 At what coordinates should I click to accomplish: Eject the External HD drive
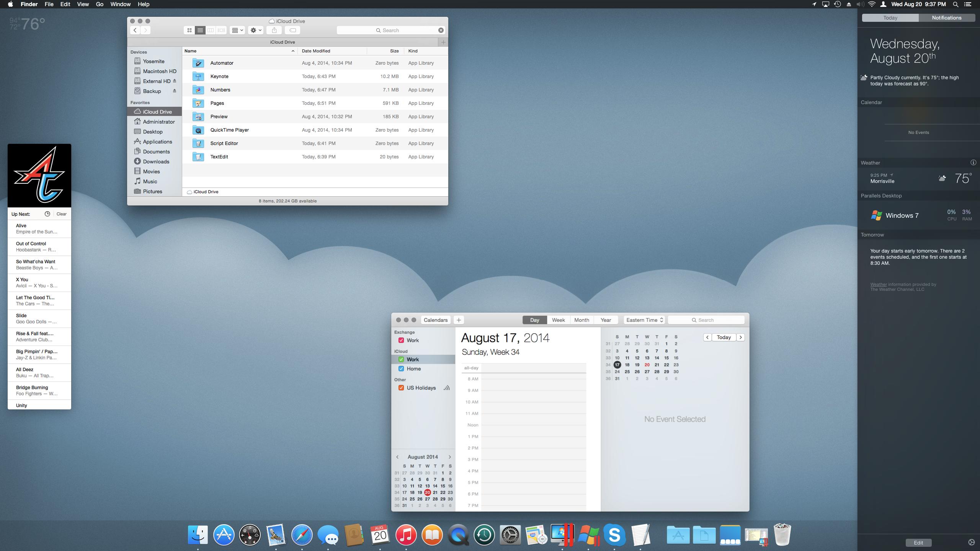(x=175, y=81)
